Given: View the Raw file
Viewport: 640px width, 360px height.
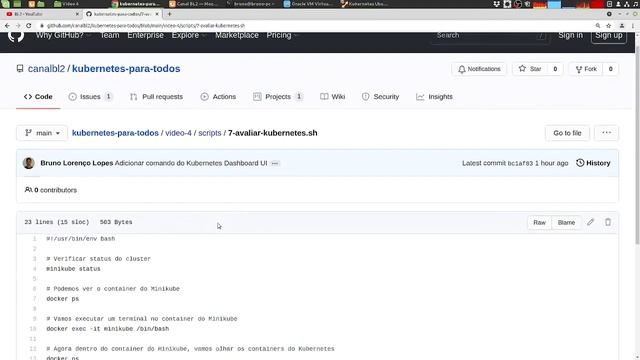Looking at the screenshot, I should pos(539,222).
